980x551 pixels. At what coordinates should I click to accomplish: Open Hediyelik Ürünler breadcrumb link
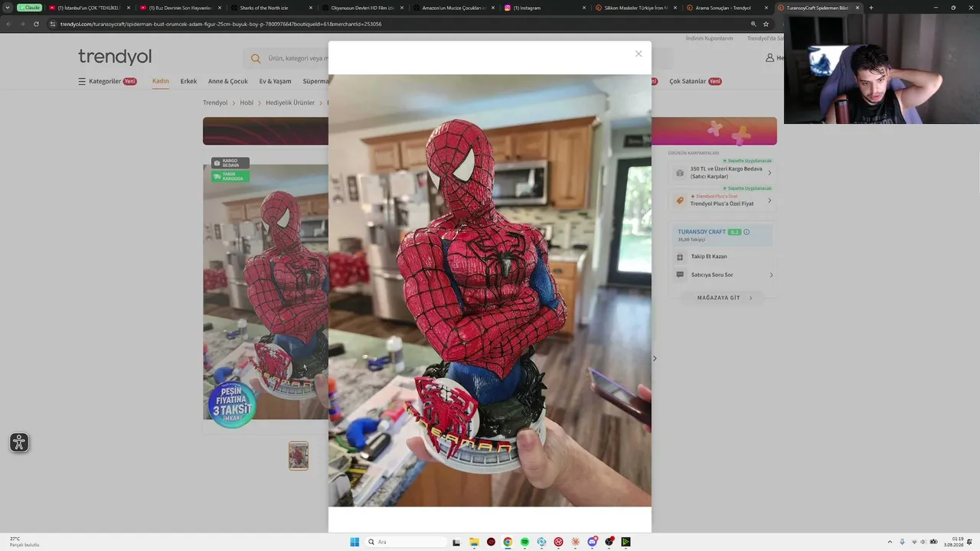coord(290,103)
